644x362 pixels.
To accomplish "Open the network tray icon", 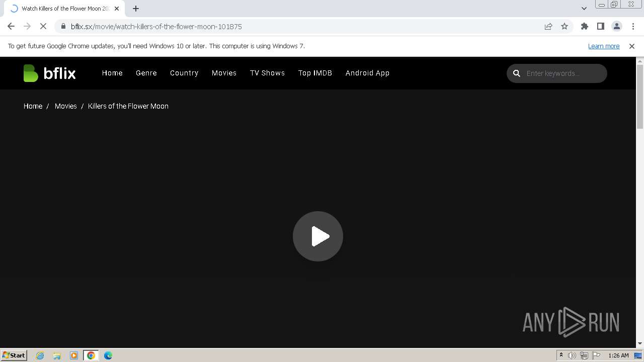I will pos(584,355).
